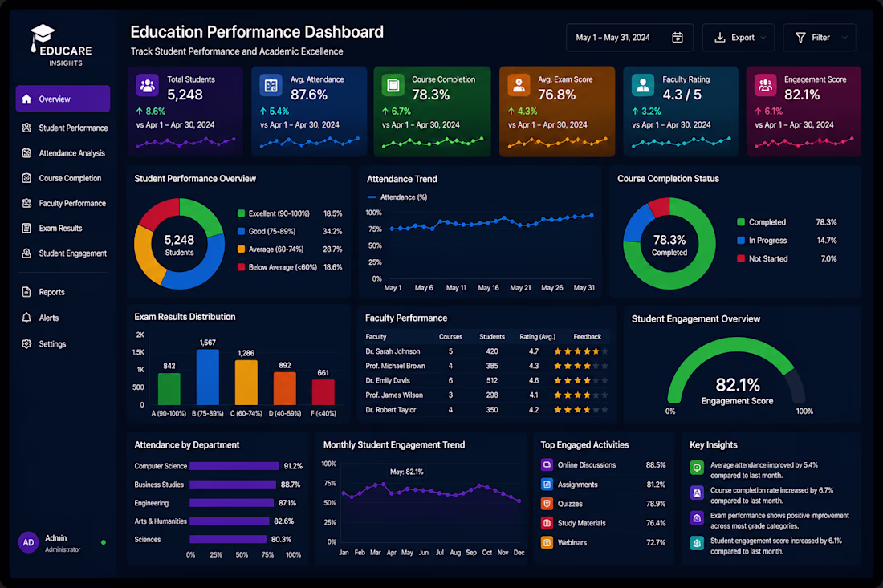This screenshot has width=883, height=588.
Task: Click Prof. Michael Brown in faculty table
Action: pos(395,366)
